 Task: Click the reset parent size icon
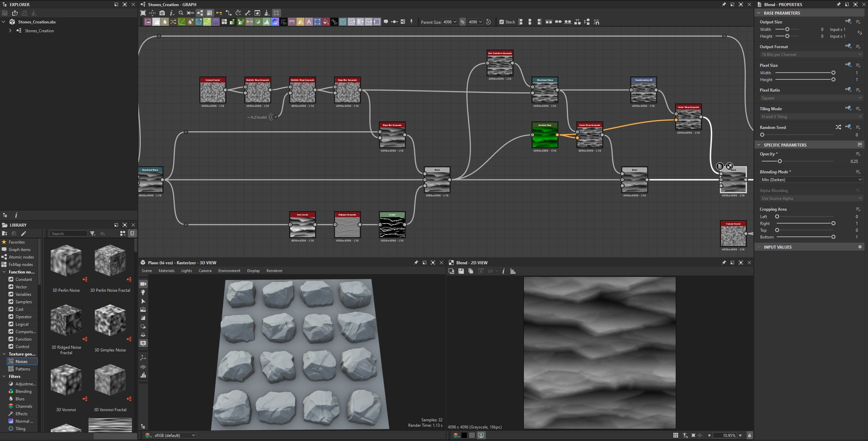[x=488, y=22]
